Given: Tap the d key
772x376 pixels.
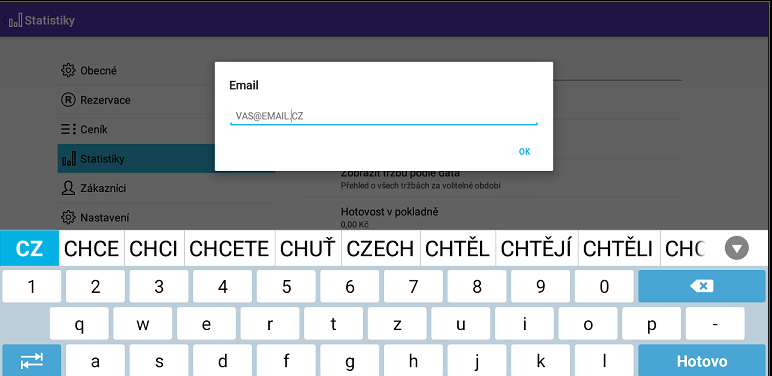Looking at the screenshot, I should click(x=223, y=361).
